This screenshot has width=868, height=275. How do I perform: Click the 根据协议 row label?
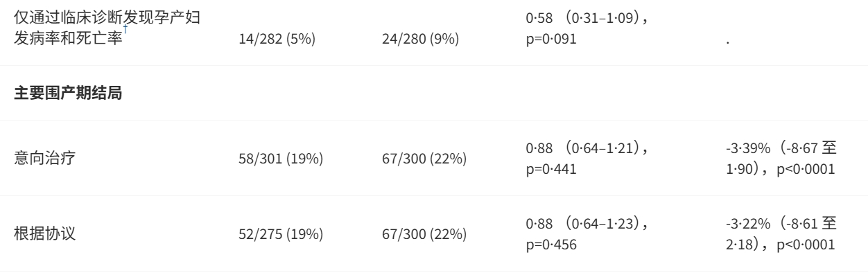(45, 233)
